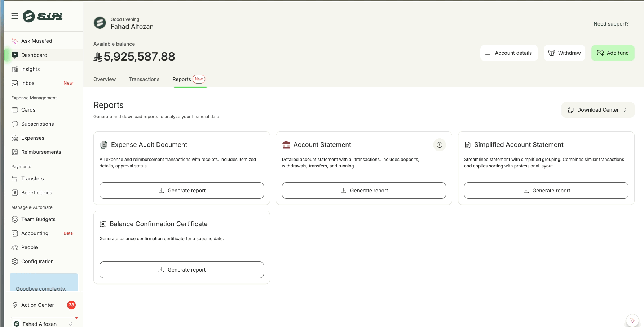Click the Insights chart icon
This screenshot has height=327, width=644.
[15, 69]
